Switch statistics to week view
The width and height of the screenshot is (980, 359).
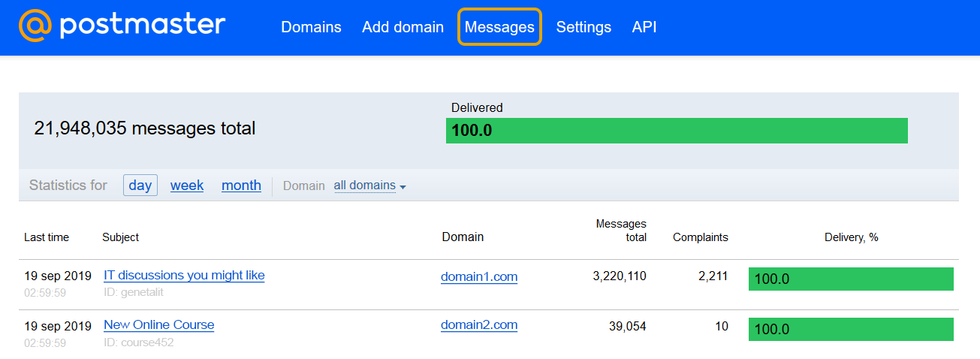tap(187, 186)
